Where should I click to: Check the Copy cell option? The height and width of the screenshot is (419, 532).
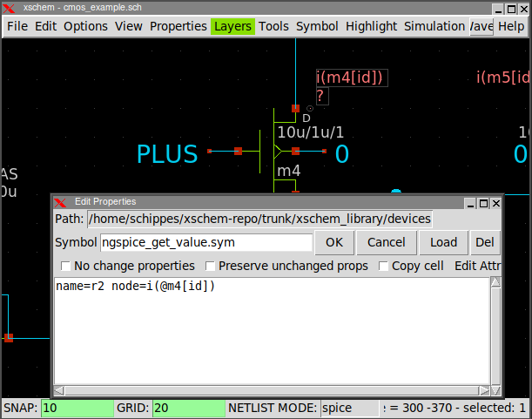pyautogui.click(x=383, y=266)
